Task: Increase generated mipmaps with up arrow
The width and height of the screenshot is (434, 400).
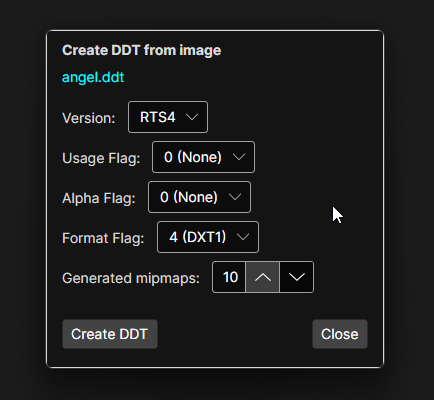Action: pos(263,277)
